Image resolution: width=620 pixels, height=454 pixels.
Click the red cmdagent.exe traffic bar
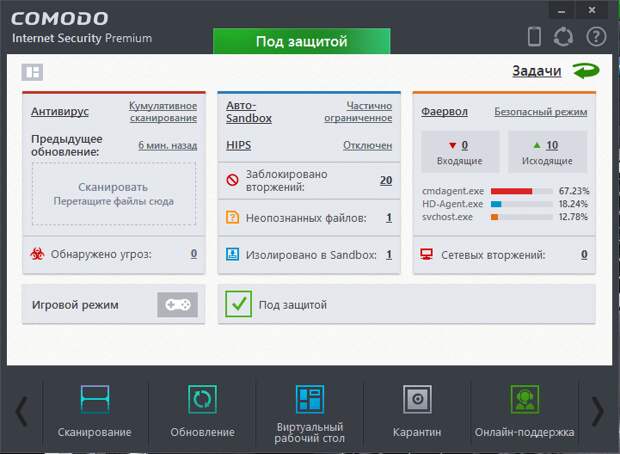512,191
